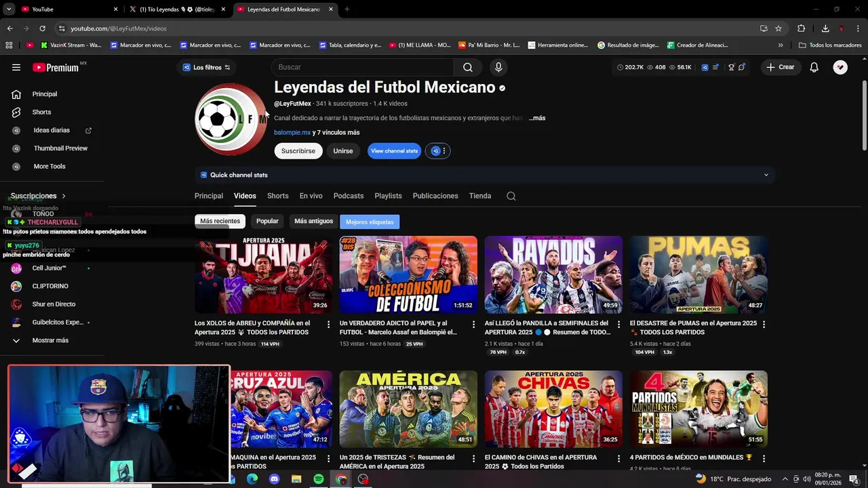Switch to the Playlists channel tab
Image resolution: width=868 pixels, height=488 pixels.
(388, 196)
